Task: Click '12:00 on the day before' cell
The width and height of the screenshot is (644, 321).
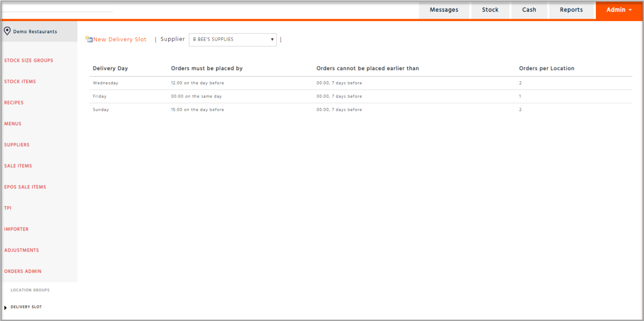Action: (x=197, y=83)
